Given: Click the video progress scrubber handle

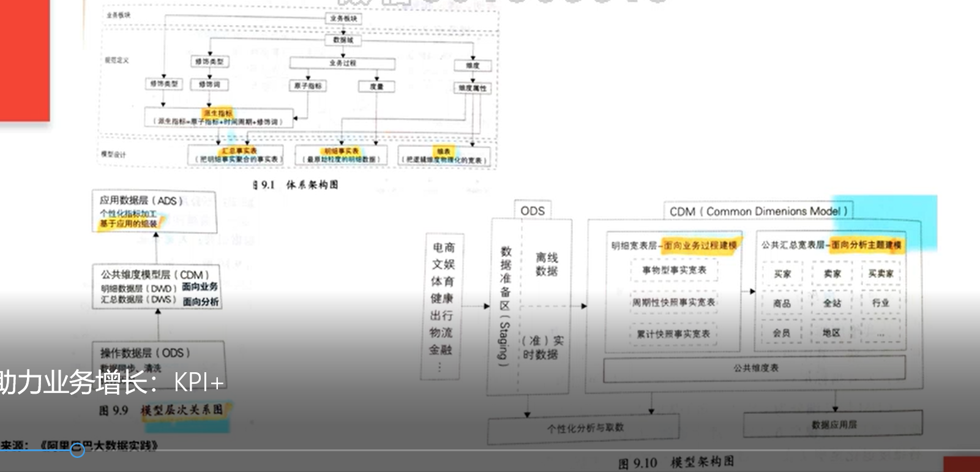Looking at the screenshot, I should [x=77, y=451].
